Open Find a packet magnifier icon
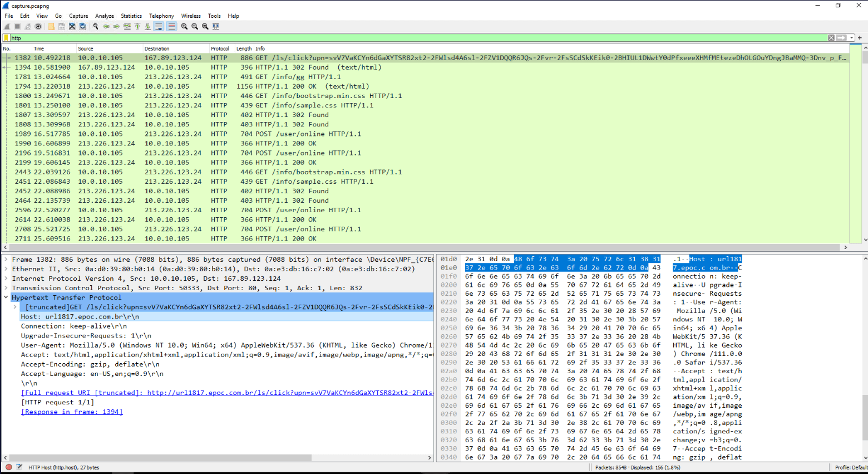This screenshot has width=868, height=474. pos(96,26)
